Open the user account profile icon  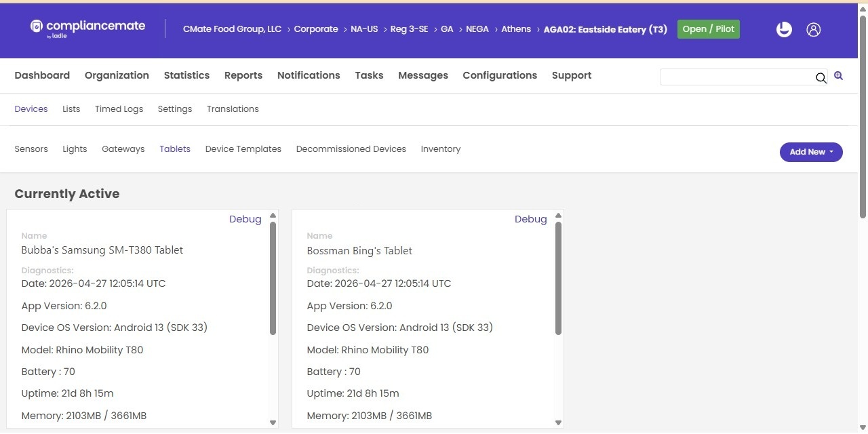pos(814,29)
